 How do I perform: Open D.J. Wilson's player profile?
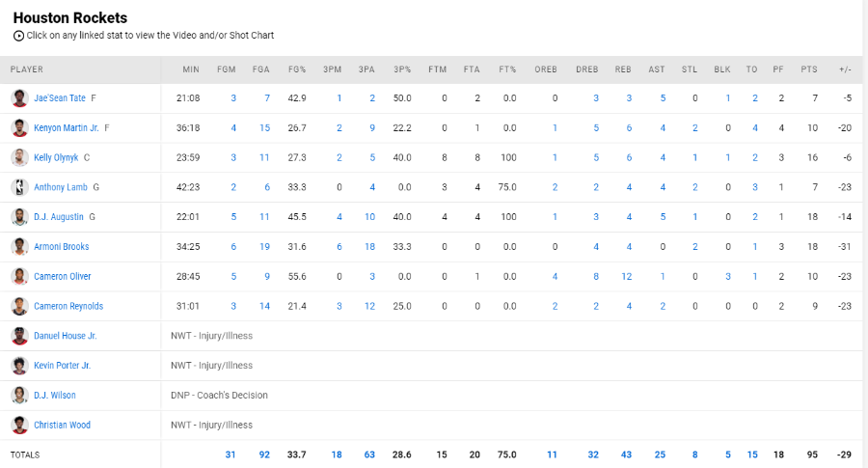point(55,395)
